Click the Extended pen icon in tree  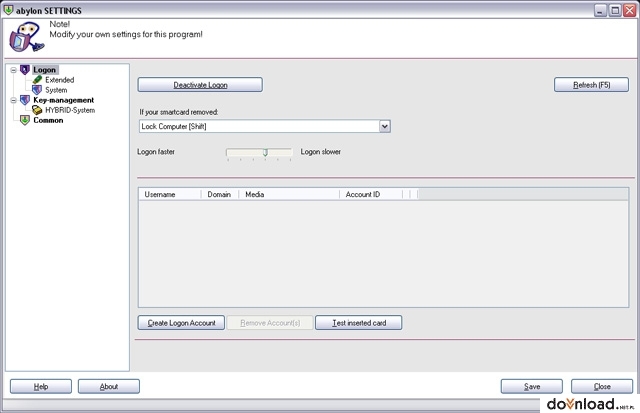pos(37,80)
